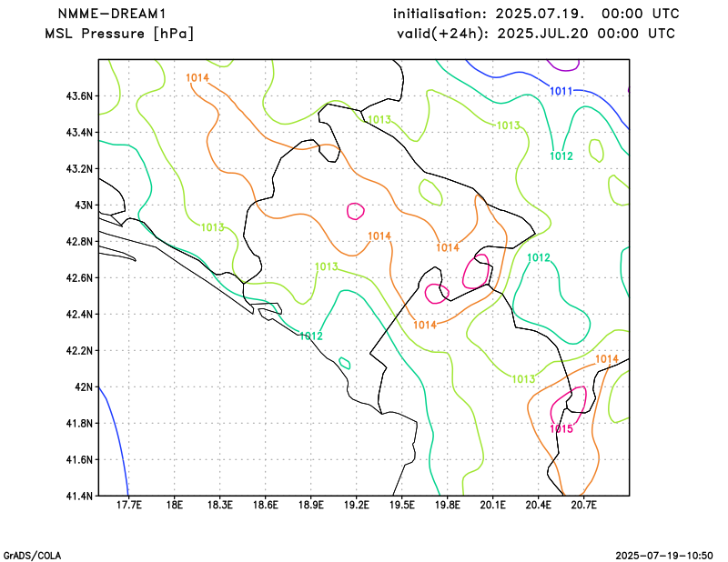Image resolution: width=728 pixels, height=562 pixels.
Task: Select the 2025-07-19-10:50 timestamp
Action: click(x=664, y=556)
